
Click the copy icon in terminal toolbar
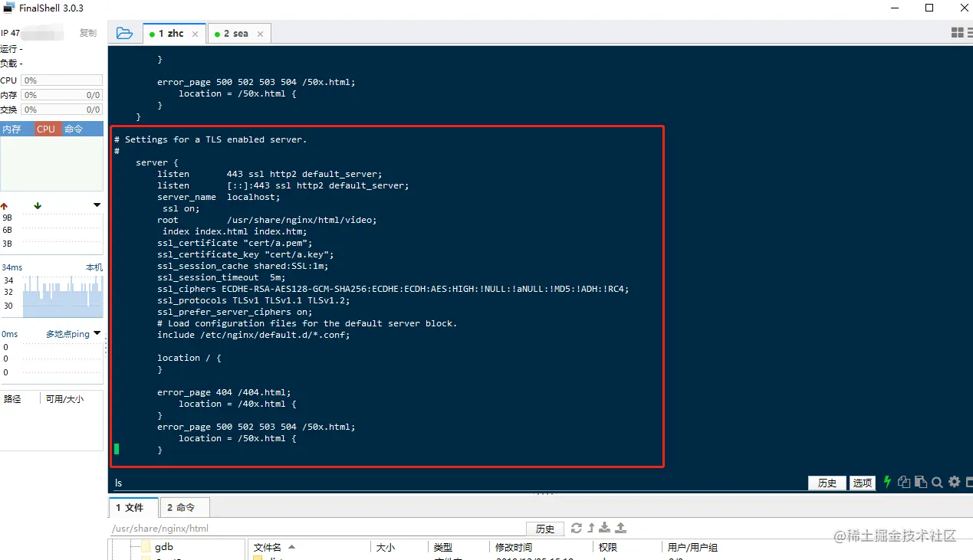[x=904, y=482]
